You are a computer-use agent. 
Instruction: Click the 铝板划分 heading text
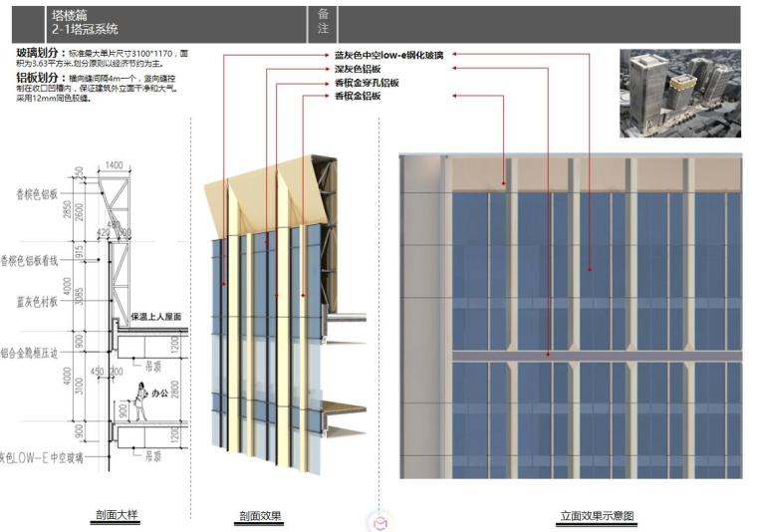[36, 76]
